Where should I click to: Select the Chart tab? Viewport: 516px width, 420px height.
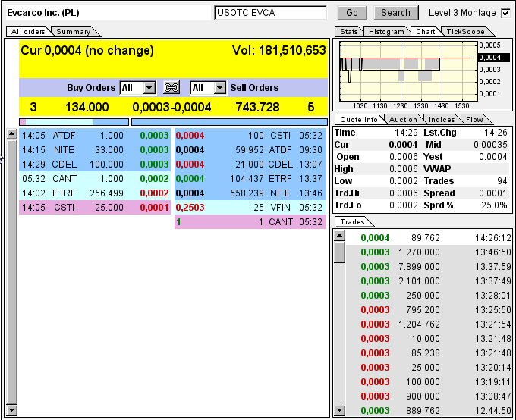(x=425, y=32)
